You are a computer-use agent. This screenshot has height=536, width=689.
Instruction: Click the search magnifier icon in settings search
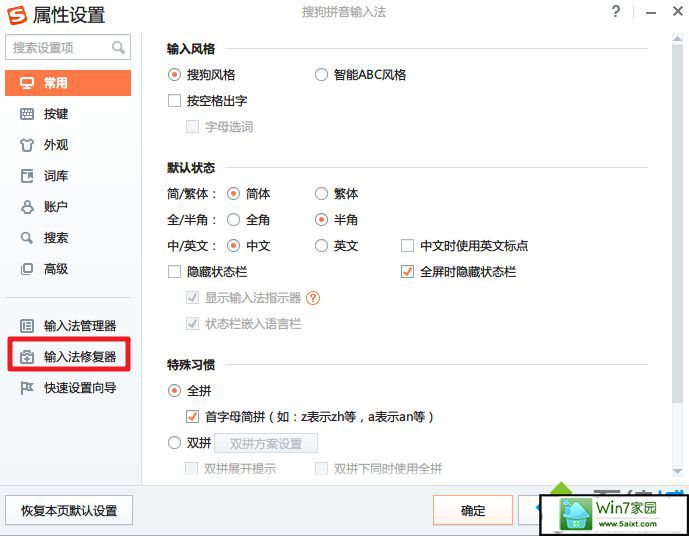[x=118, y=47]
